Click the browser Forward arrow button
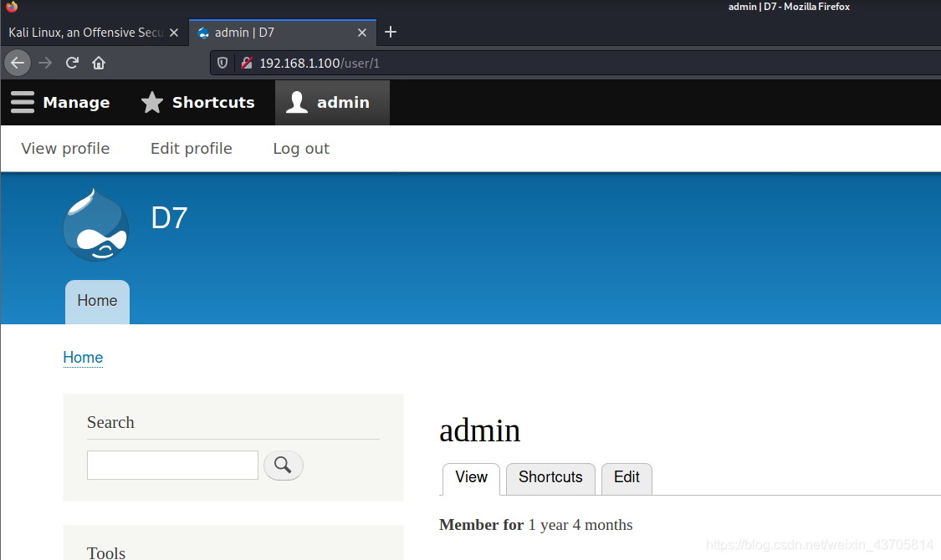 tap(45, 63)
